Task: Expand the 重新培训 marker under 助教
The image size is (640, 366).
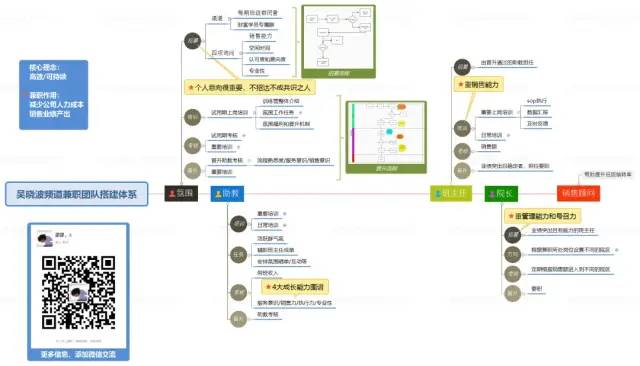Action: (x=284, y=213)
